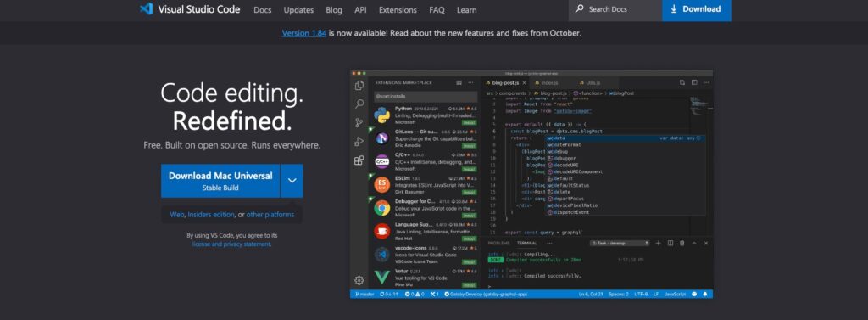Open the other platforms link
This screenshot has width=868, height=320.
(270, 215)
